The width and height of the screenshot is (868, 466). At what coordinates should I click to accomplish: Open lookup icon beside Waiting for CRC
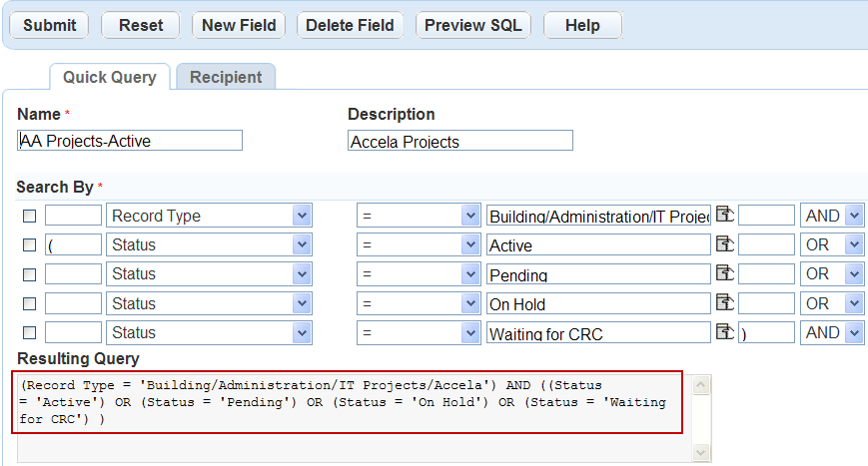pyautogui.click(x=724, y=333)
